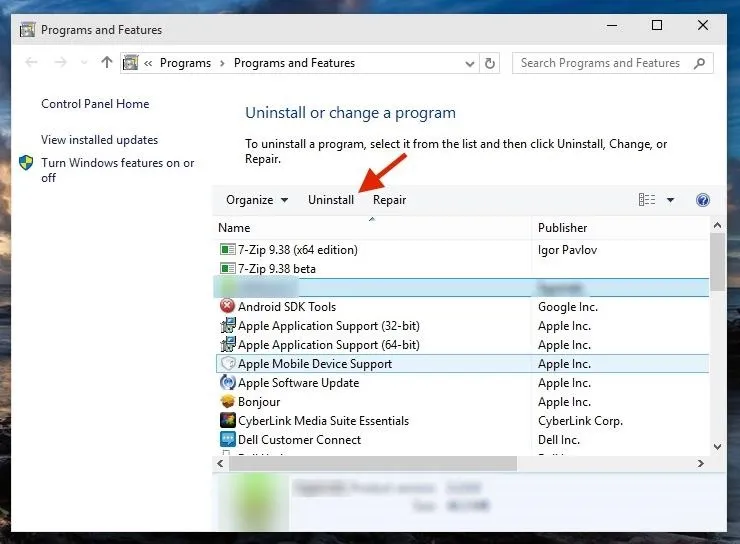Click the 7-Zip 9.38 (x64 edition) icon

[227, 250]
